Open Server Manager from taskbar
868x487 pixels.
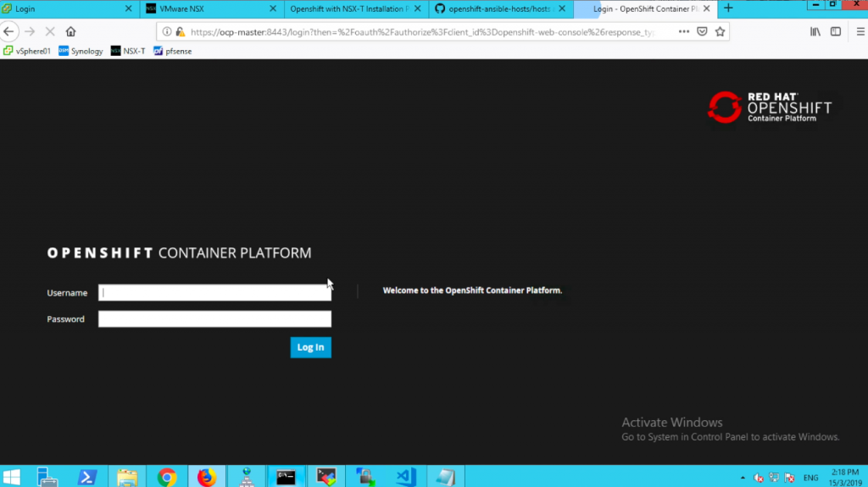point(47,477)
